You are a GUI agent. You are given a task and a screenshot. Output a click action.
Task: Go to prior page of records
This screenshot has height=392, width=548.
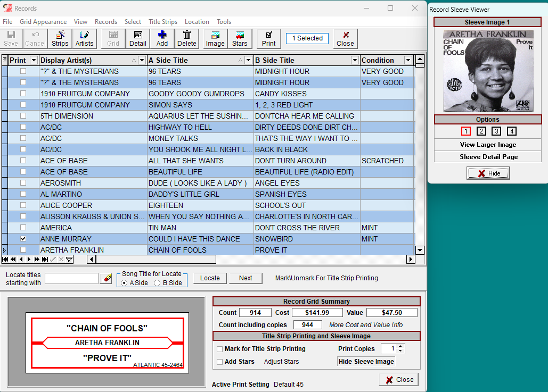pos(13,260)
